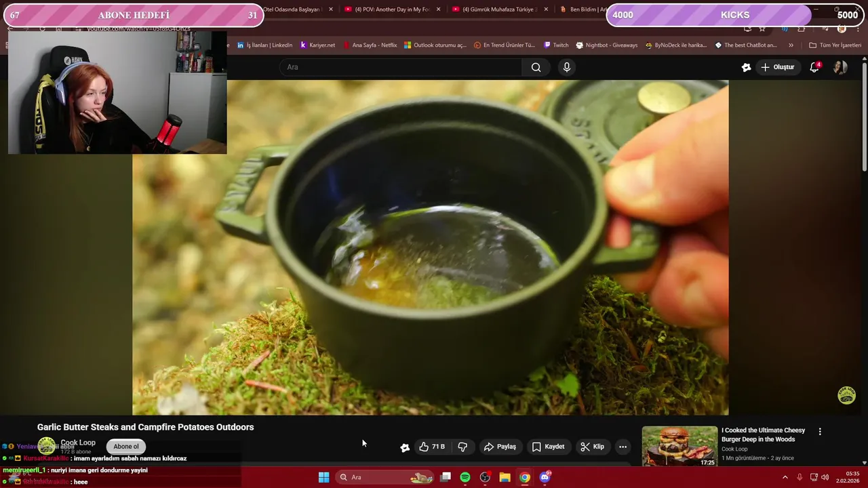Open Spotify from the taskbar
Screen dimensions: 868x488
tap(465, 477)
